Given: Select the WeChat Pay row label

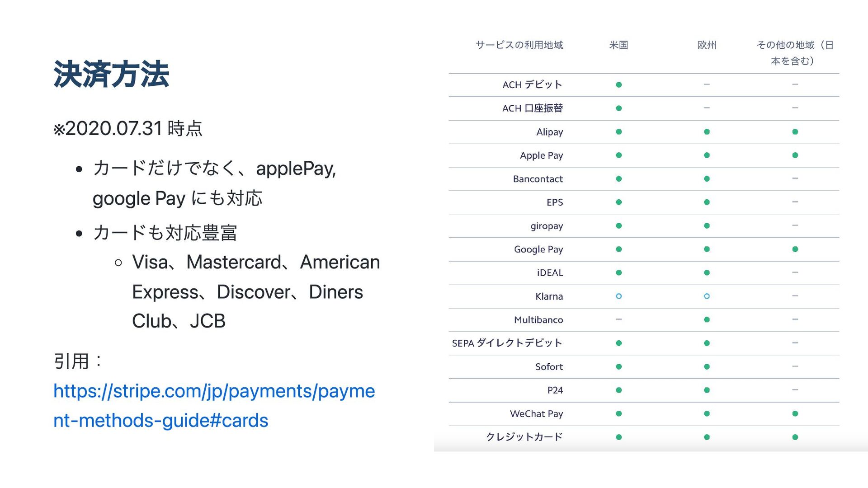Looking at the screenshot, I should click(x=536, y=414).
